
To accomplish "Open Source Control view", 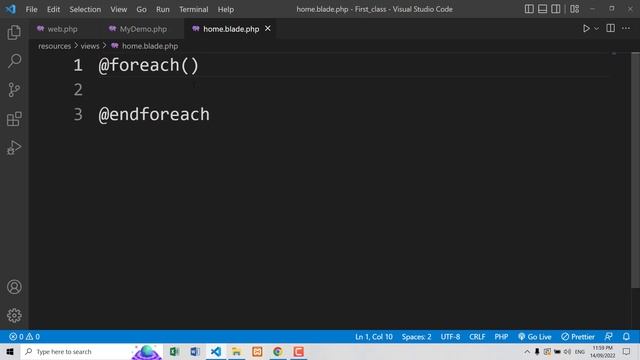I will pos(14,90).
